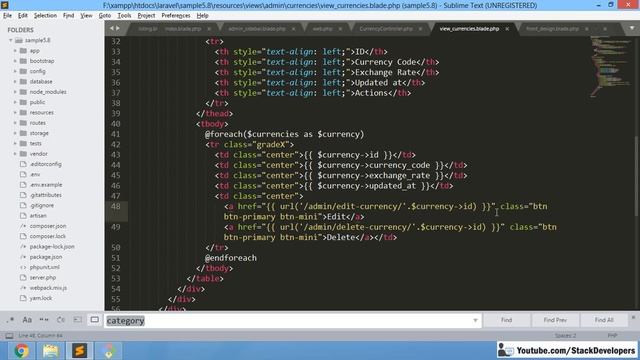Click the webpack.mix.js file icon
The height and width of the screenshot is (360, 640).
click(x=23, y=288)
